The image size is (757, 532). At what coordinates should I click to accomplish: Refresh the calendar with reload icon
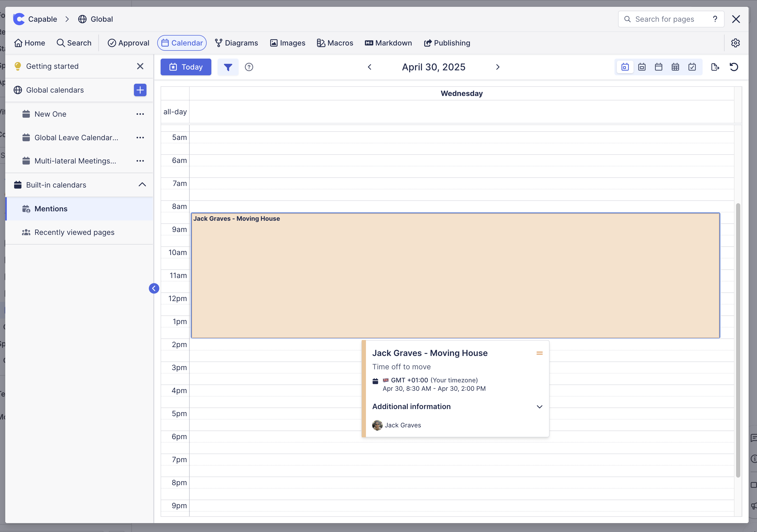734,67
